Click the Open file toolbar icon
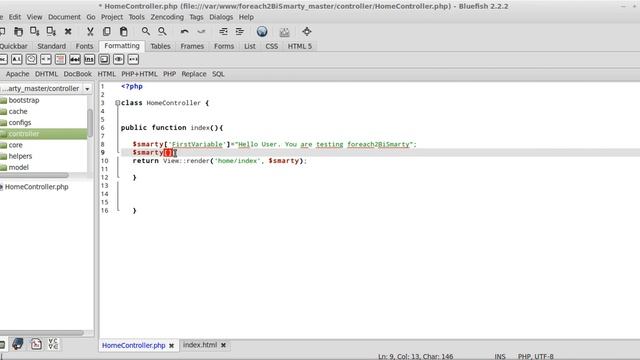 pos(18,31)
